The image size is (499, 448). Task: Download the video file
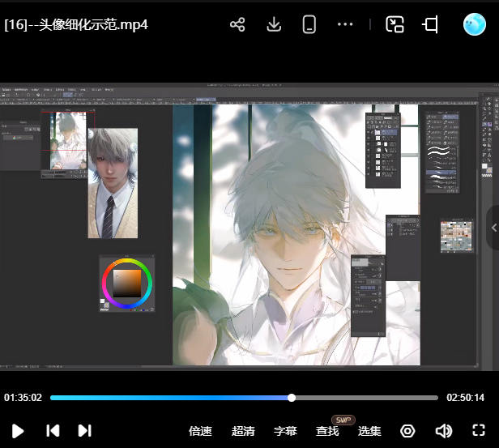274,24
